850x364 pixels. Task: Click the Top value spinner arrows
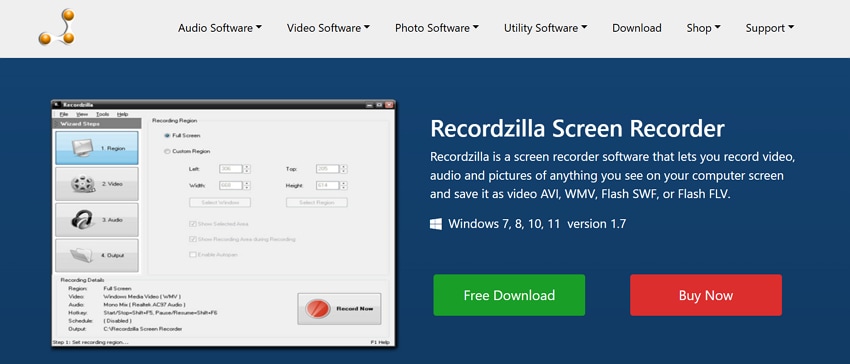[x=344, y=169]
